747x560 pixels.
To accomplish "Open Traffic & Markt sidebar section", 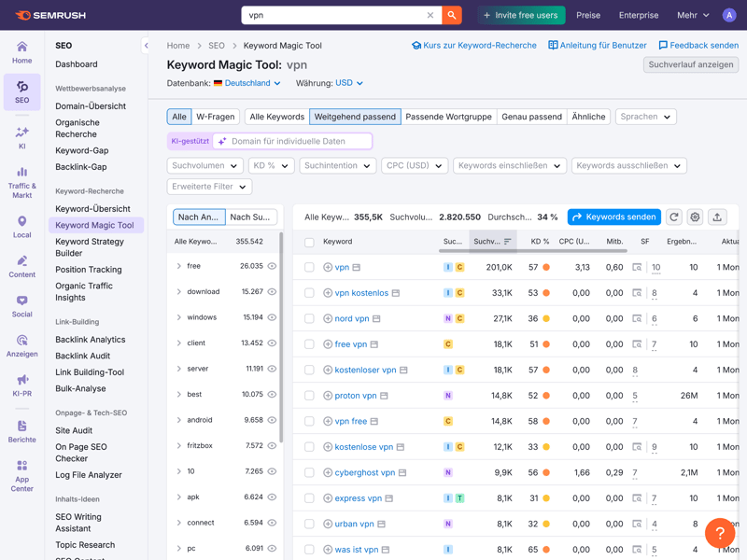I will tap(21, 182).
